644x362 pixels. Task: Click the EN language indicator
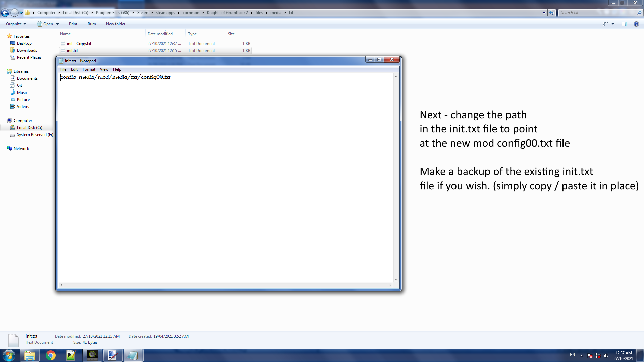[x=572, y=355]
